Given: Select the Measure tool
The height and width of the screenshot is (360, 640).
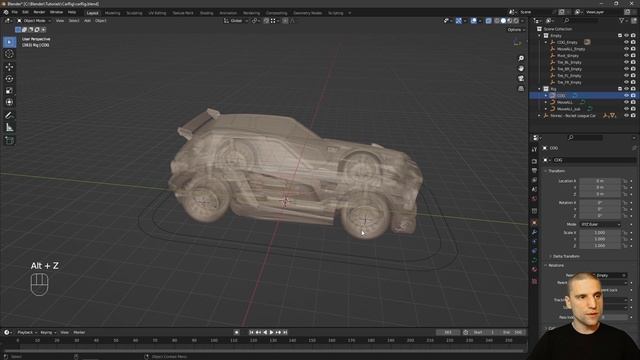Looking at the screenshot, I should [x=9, y=128].
